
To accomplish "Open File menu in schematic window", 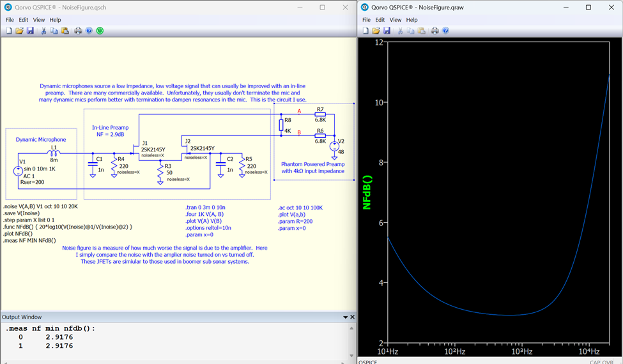I will pyautogui.click(x=10, y=20).
